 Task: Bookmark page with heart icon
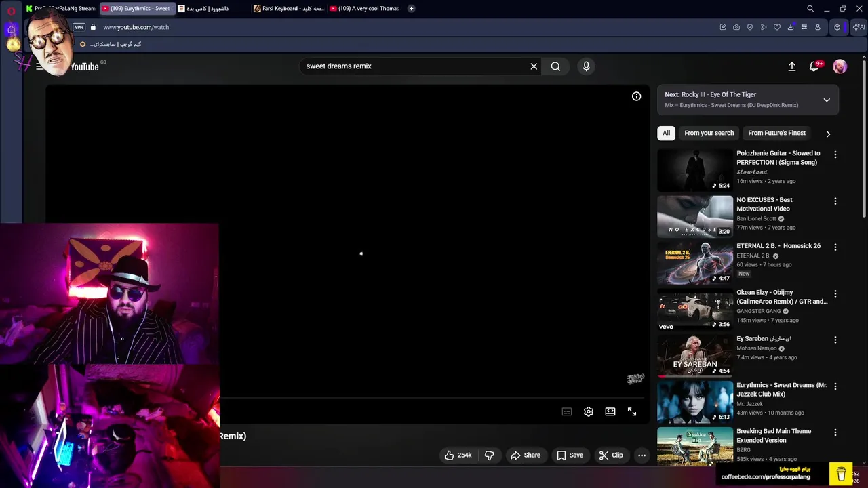[x=777, y=27]
